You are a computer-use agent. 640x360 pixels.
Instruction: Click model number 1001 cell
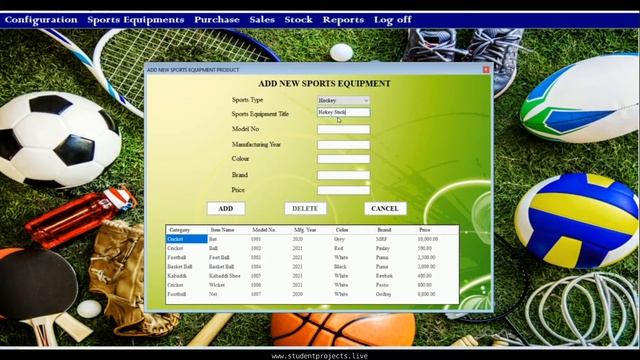[x=256, y=239]
